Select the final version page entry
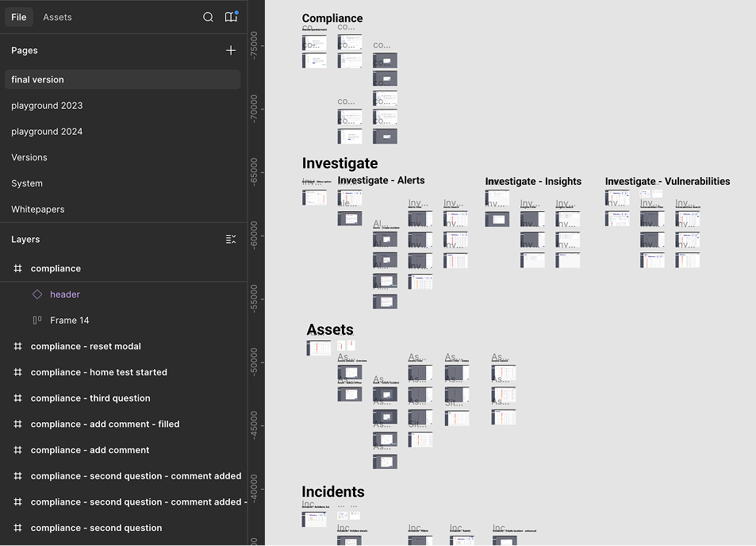The height and width of the screenshot is (546, 756). point(36,79)
